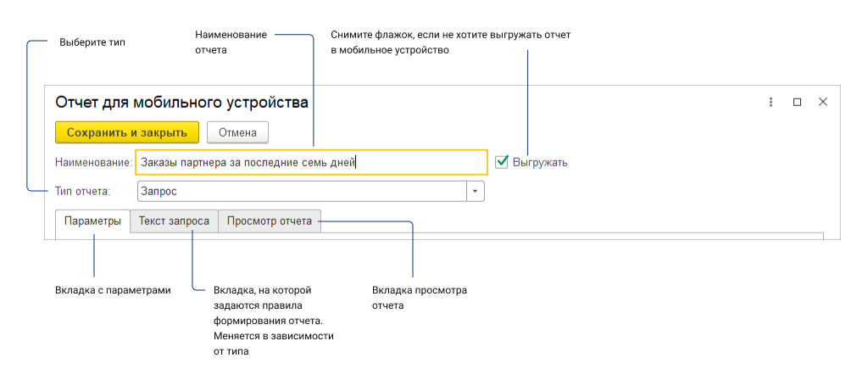Click the dialog title Отчет для мобильного устройства
The image size is (868, 386).
(x=181, y=103)
